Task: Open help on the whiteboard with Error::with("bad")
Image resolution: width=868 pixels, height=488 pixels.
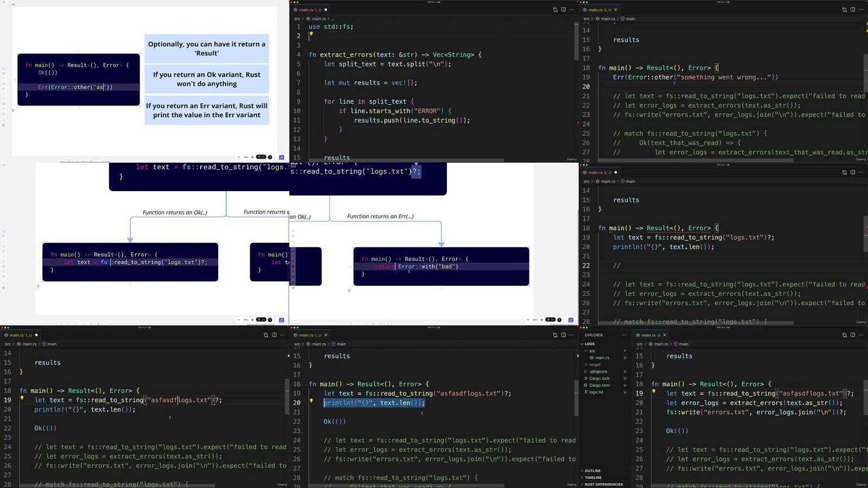Action: point(559,320)
